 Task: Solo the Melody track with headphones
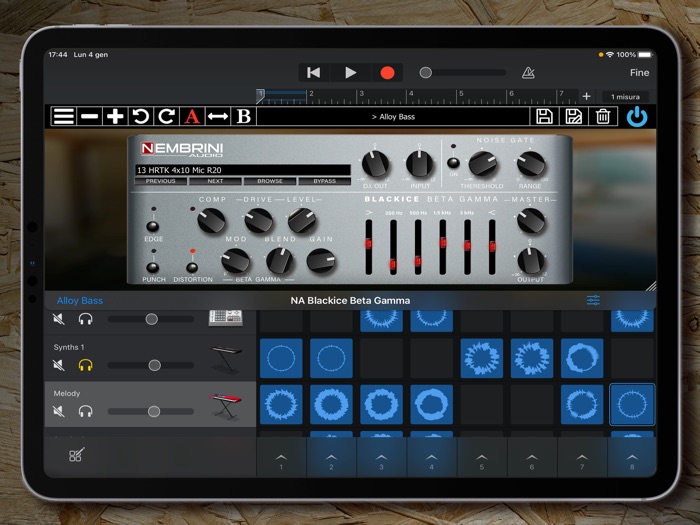click(x=85, y=411)
